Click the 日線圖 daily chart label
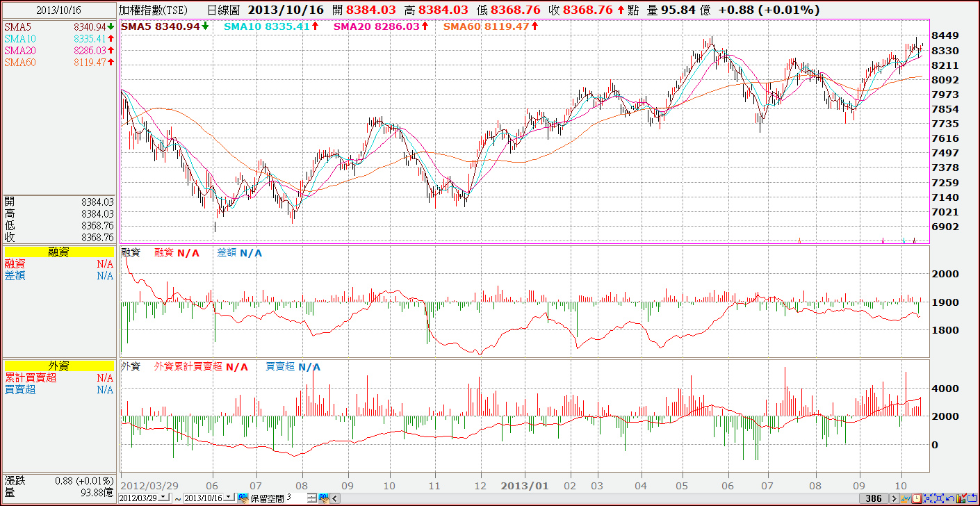The height and width of the screenshot is (506, 980). point(224,10)
